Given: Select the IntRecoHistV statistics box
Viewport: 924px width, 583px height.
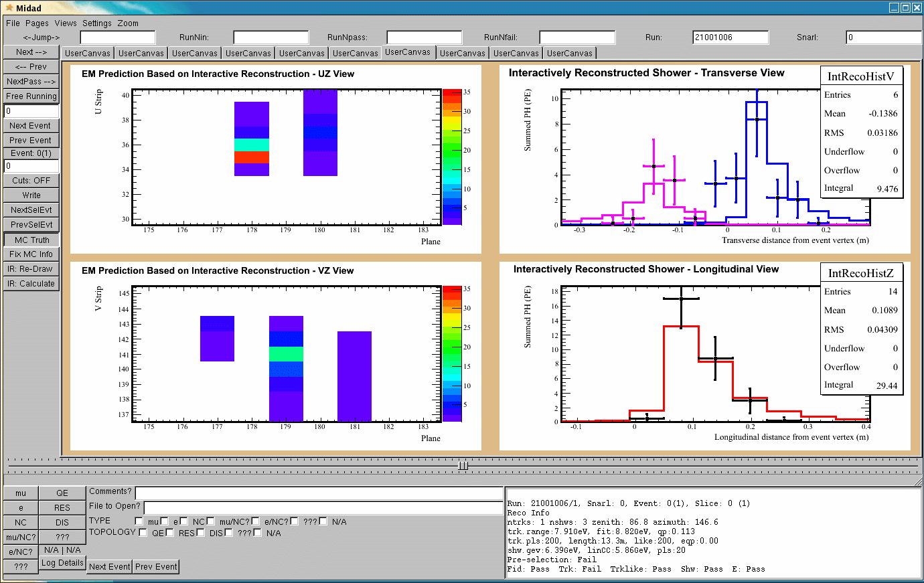Looking at the screenshot, I should (x=862, y=132).
